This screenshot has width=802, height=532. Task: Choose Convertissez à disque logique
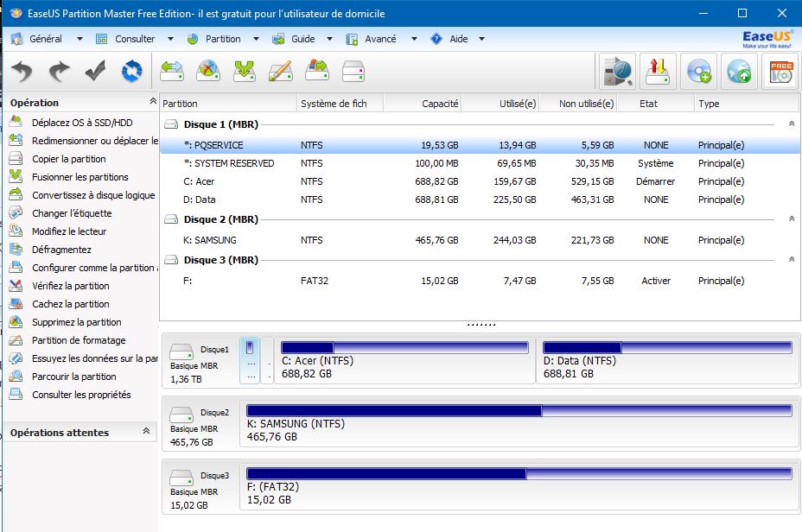(x=93, y=195)
